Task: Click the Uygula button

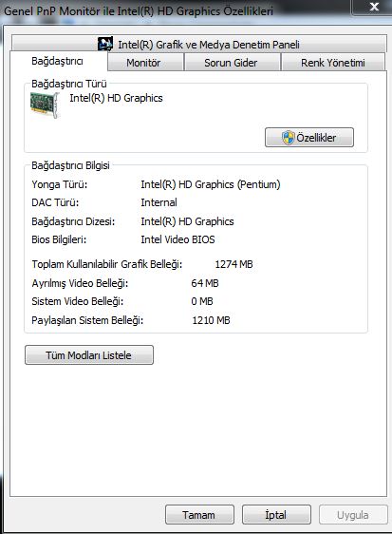Action: coord(353,515)
